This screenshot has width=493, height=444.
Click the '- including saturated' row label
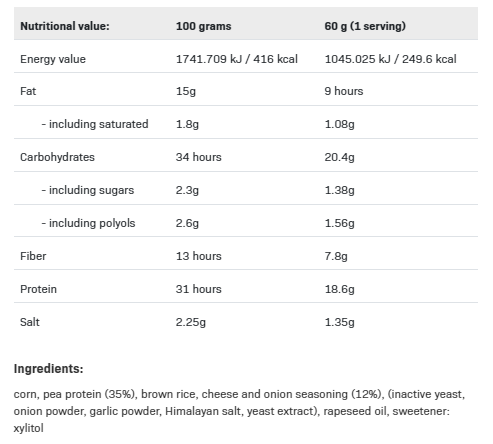tap(95, 124)
